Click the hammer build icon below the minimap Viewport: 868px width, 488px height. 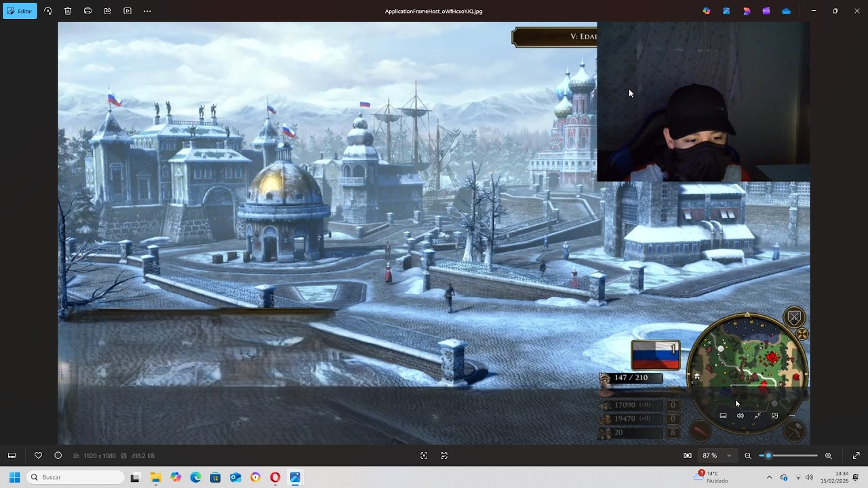tap(795, 430)
